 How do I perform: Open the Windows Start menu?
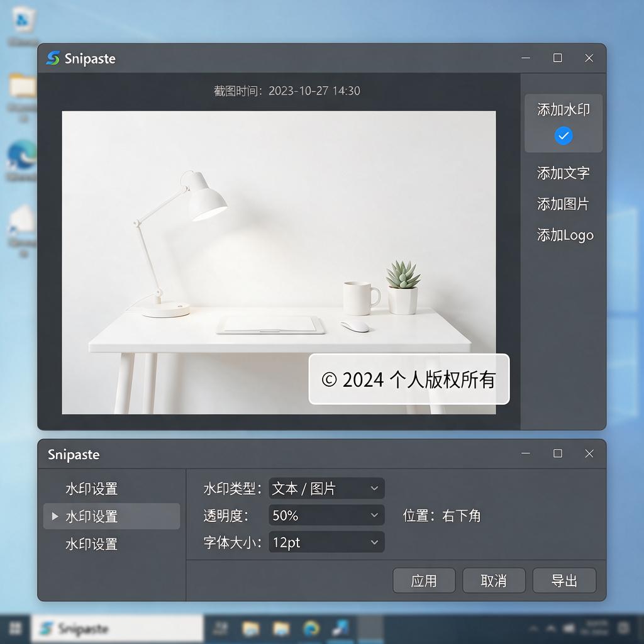coord(16,628)
